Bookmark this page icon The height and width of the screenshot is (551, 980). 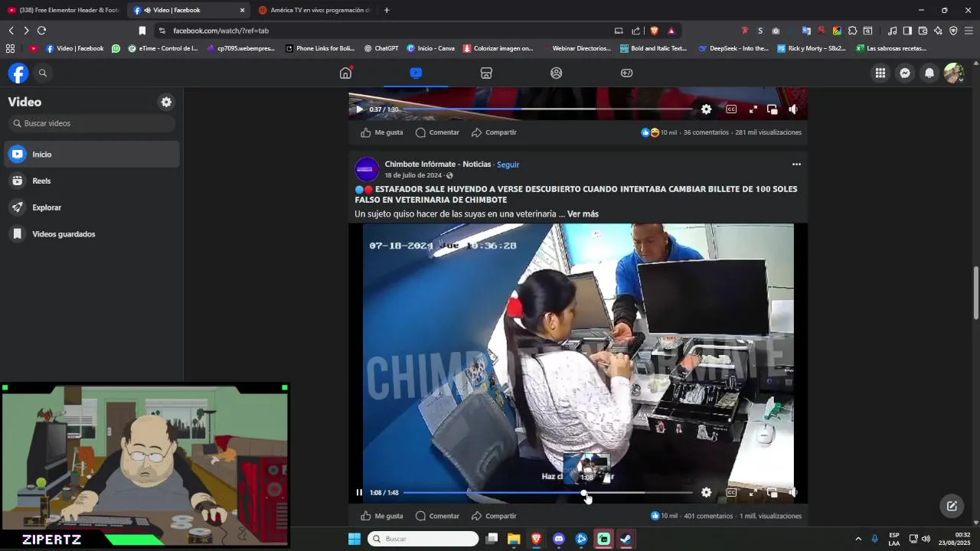click(x=142, y=31)
